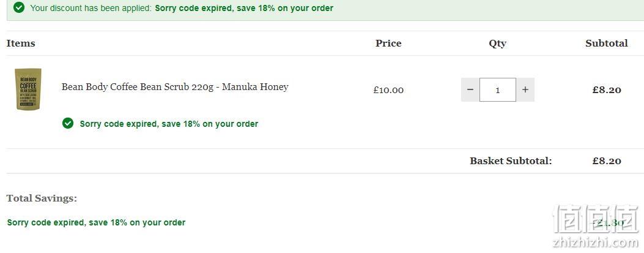Click the Items column header
The image size is (644, 253).
21,43
